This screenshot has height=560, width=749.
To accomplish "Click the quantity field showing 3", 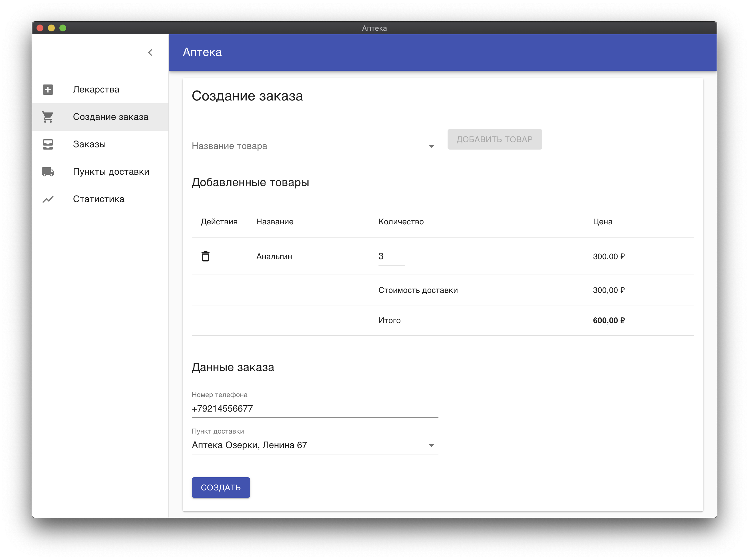I will tap(391, 256).
